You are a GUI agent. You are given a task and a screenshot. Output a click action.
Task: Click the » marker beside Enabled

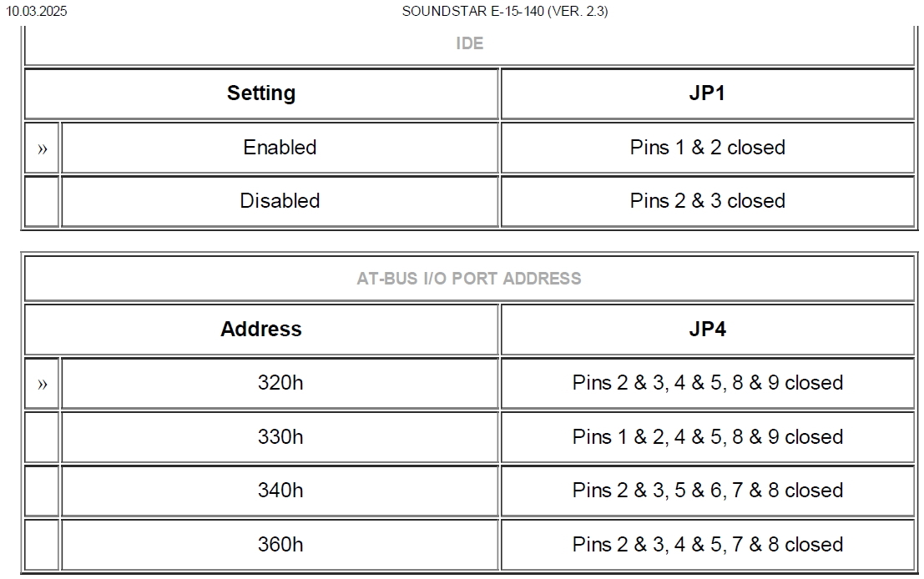pyautogui.click(x=43, y=149)
